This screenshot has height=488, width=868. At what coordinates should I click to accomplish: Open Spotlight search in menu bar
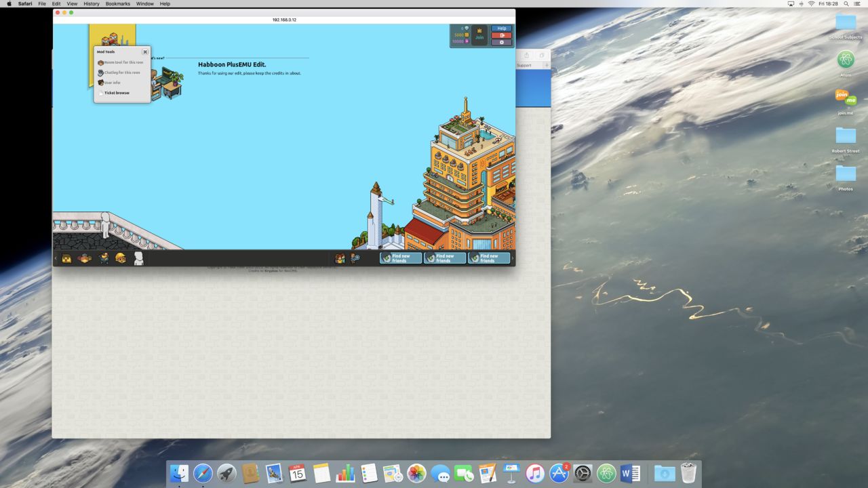(846, 3)
